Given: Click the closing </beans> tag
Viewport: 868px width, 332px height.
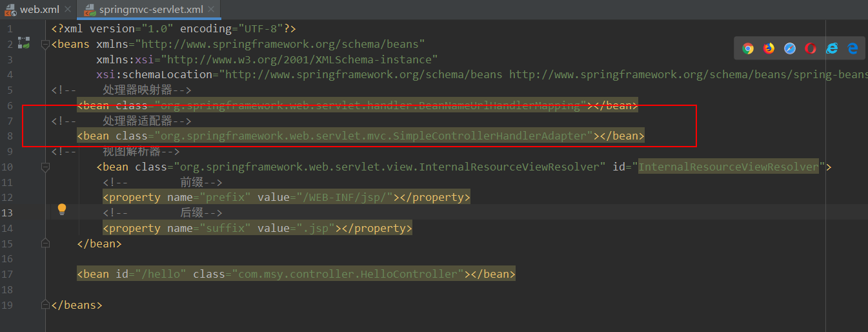Looking at the screenshot, I should pyautogui.click(x=77, y=305).
